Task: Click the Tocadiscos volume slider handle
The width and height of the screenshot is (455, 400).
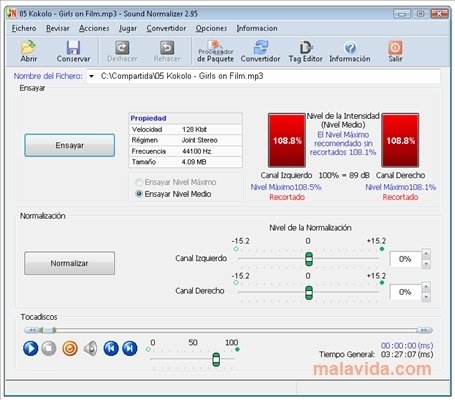Action: point(216,359)
